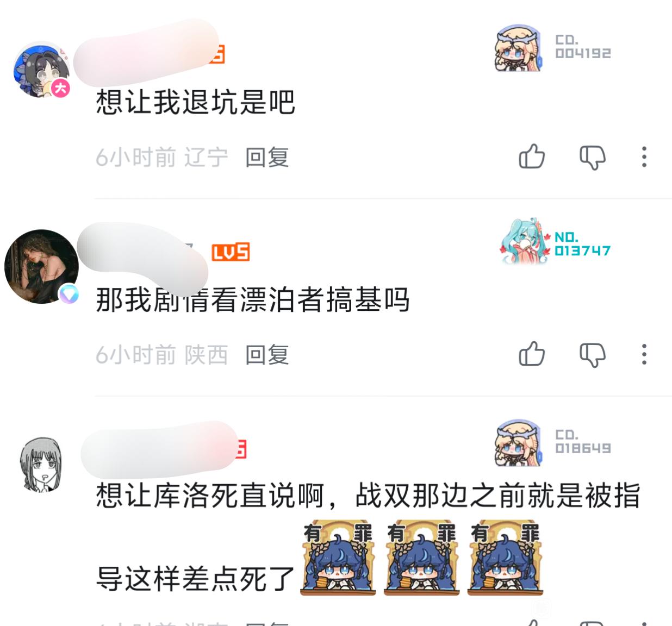The width and height of the screenshot is (672, 626).
Task: Like the comment '想让我退坑是吧'
Action: tap(532, 157)
